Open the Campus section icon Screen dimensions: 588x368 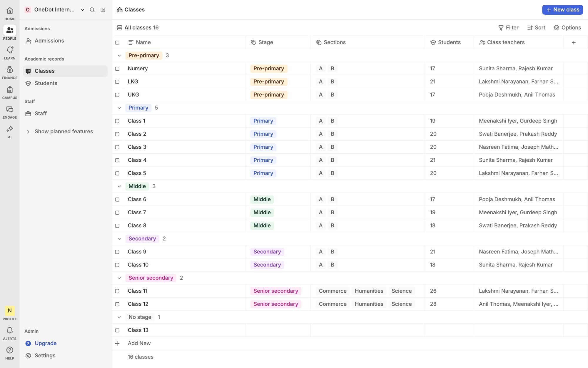pyautogui.click(x=10, y=89)
